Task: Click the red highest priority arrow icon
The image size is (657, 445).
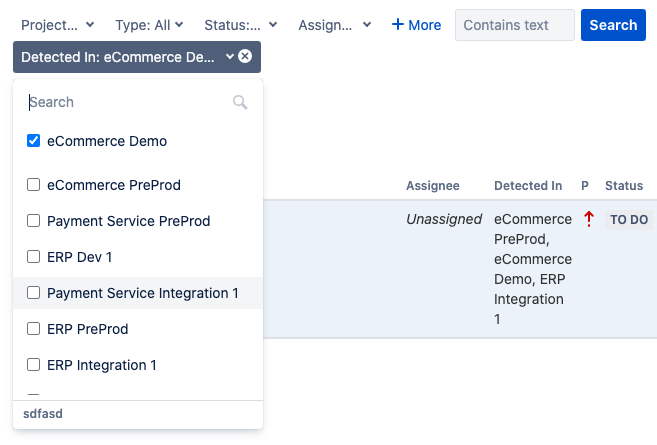Action: point(589,219)
